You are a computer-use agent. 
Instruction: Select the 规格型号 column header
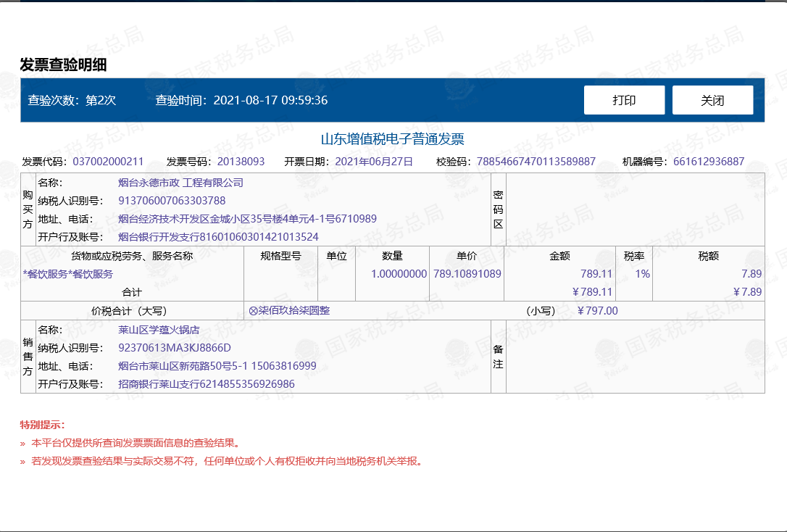coord(280,256)
